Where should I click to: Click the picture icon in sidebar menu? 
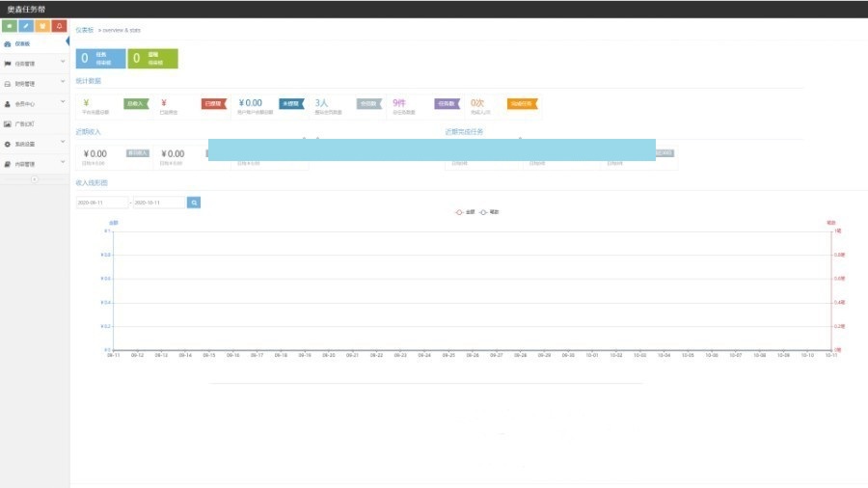pyautogui.click(x=8, y=123)
